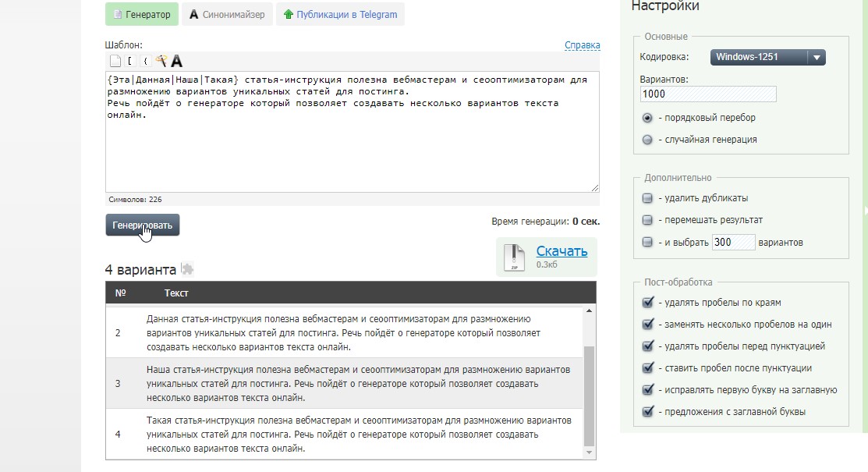Insert curly braces using the toolbar icon
This screenshot has height=472, width=868.
(x=145, y=61)
